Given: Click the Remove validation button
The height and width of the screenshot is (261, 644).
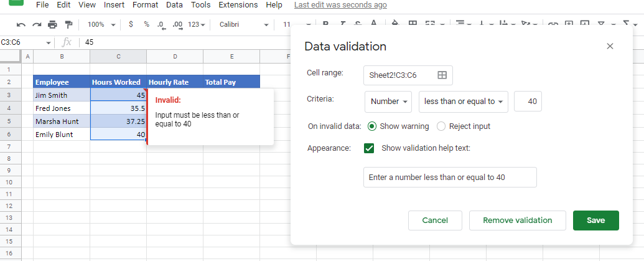Looking at the screenshot, I should 518,221.
